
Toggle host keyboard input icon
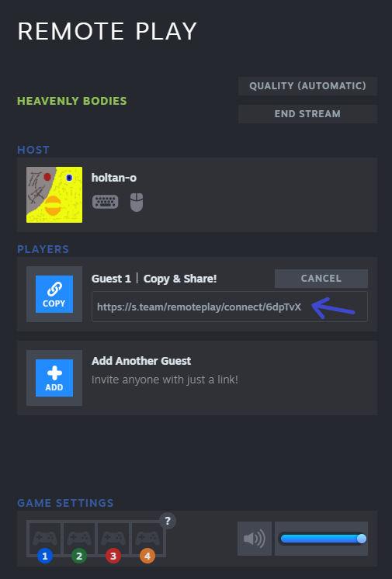click(106, 202)
